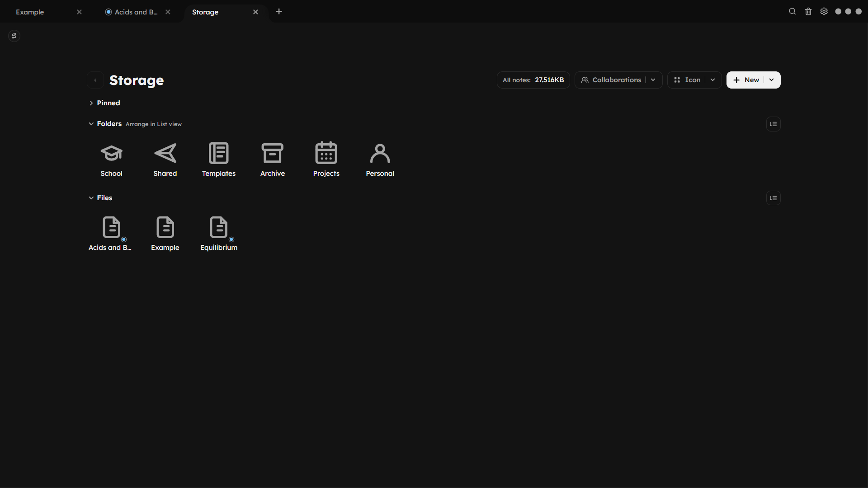Viewport: 868px width, 488px height.
Task: Open the Projects folder
Action: (x=326, y=159)
